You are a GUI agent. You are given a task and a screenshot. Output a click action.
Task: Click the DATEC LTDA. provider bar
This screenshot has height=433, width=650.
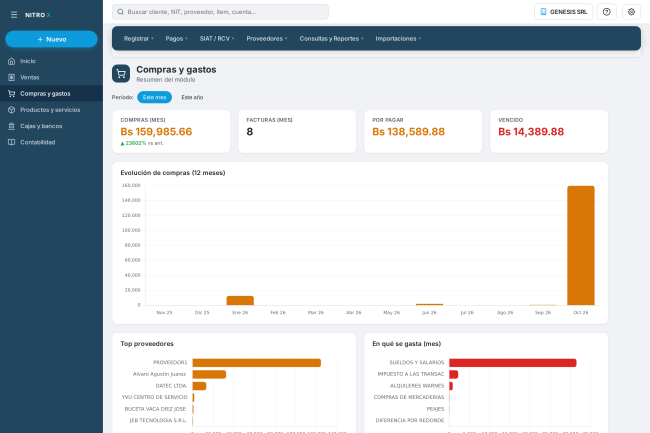199,386
